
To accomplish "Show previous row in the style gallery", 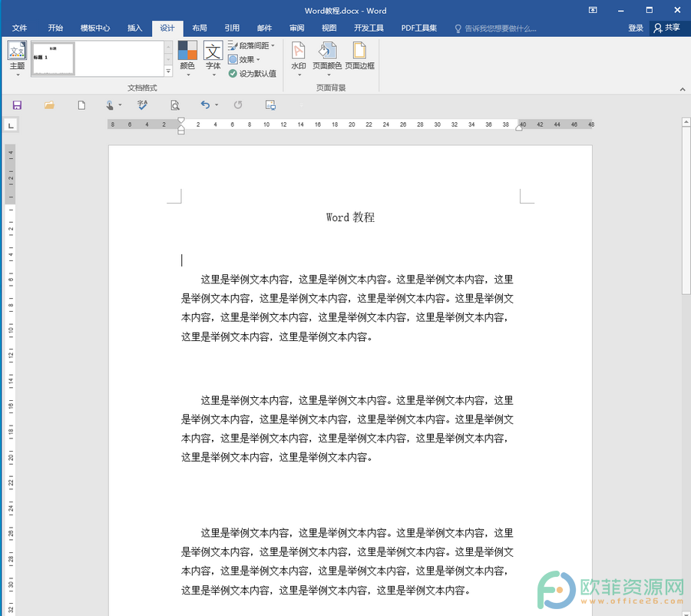I will pos(168,47).
